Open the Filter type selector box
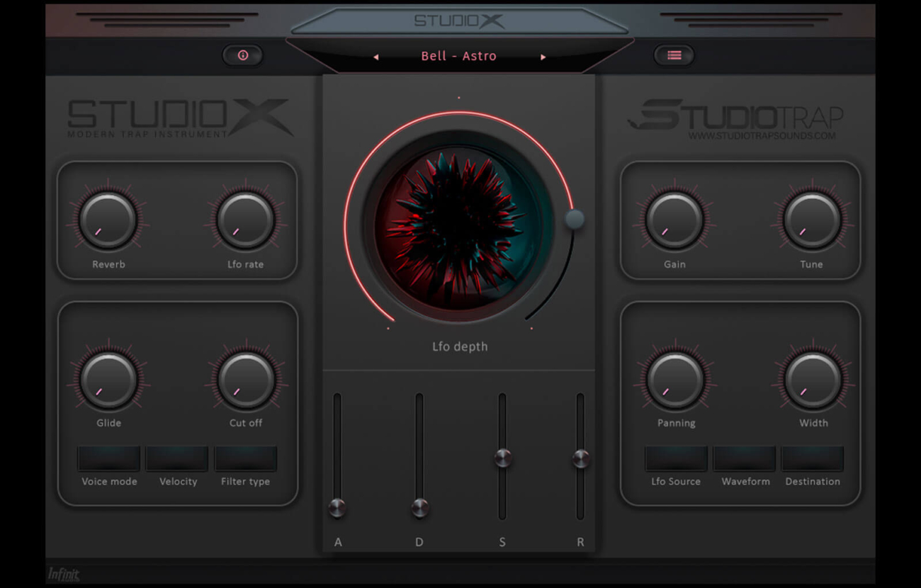 246,458
